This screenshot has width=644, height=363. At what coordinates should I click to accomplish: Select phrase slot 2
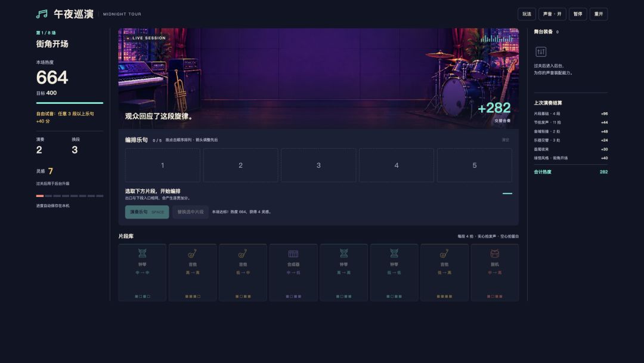click(241, 165)
